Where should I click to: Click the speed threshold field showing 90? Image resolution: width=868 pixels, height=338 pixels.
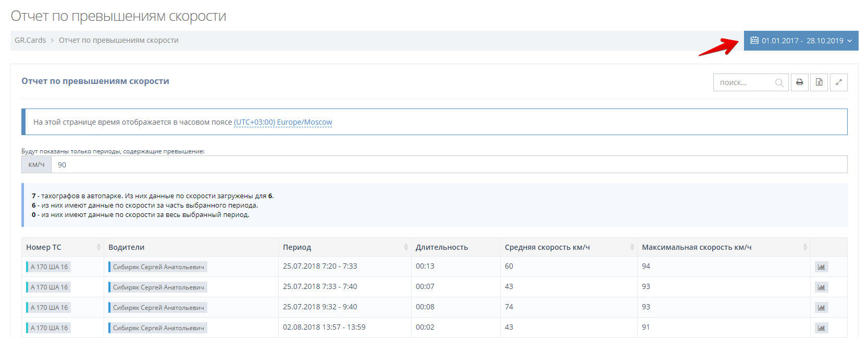[448, 165]
